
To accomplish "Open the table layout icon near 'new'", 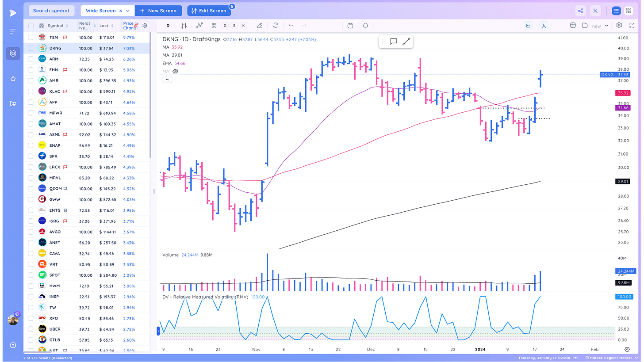I will click(573, 26).
